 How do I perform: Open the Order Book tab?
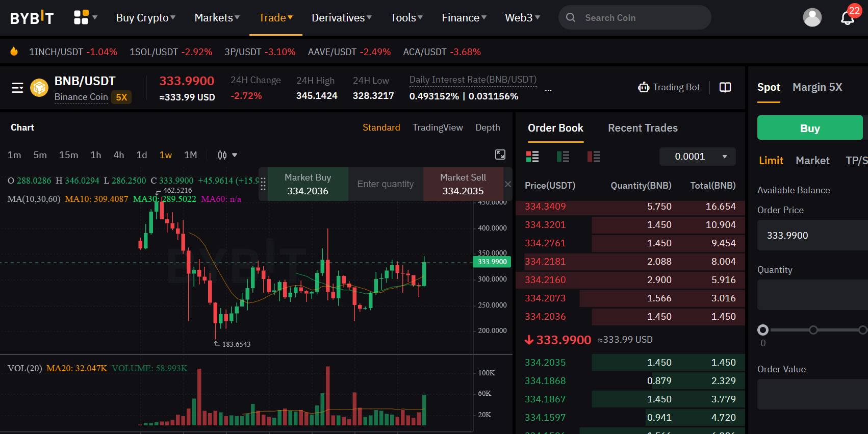[x=555, y=128]
